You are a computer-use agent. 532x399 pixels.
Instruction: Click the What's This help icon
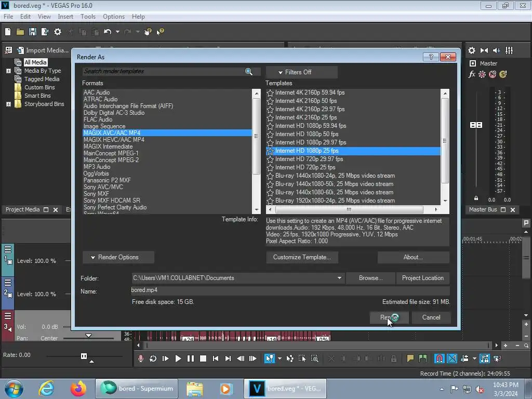pos(160,32)
